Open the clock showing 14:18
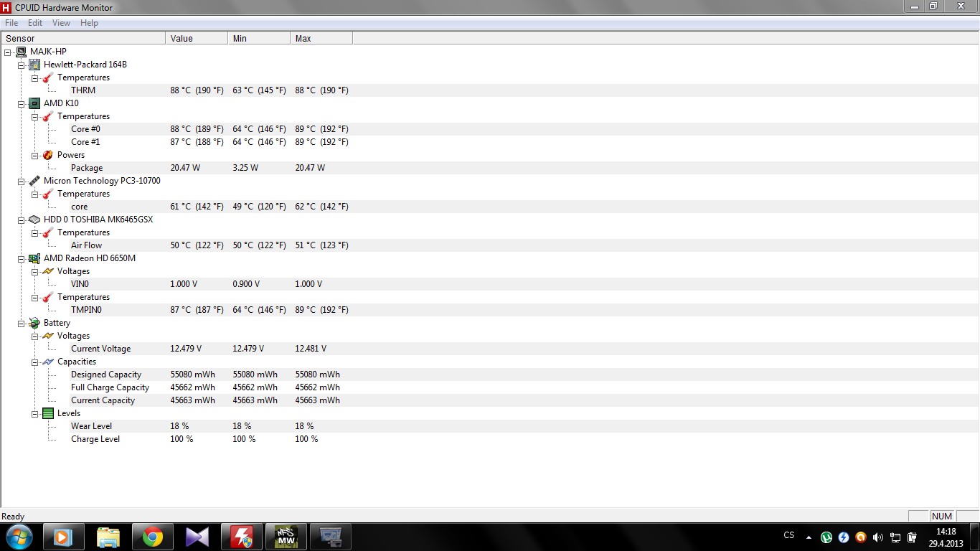Viewport: 980px width, 551px height. pos(946,537)
